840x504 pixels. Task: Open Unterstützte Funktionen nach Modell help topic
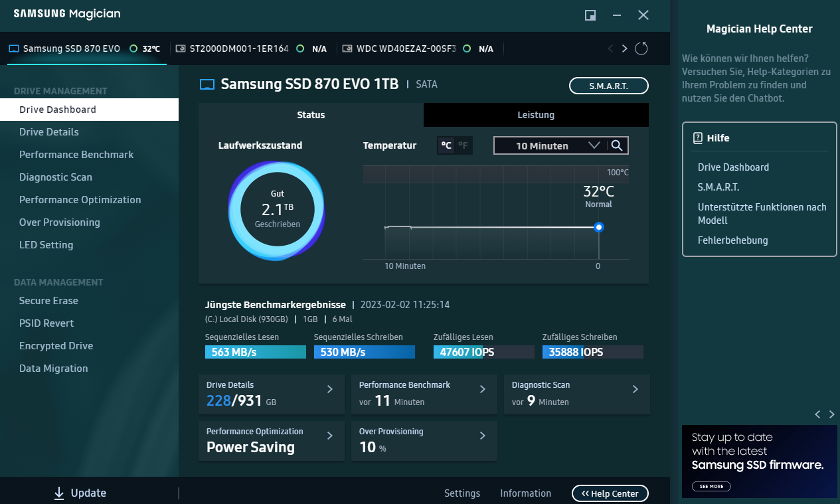coord(762,214)
